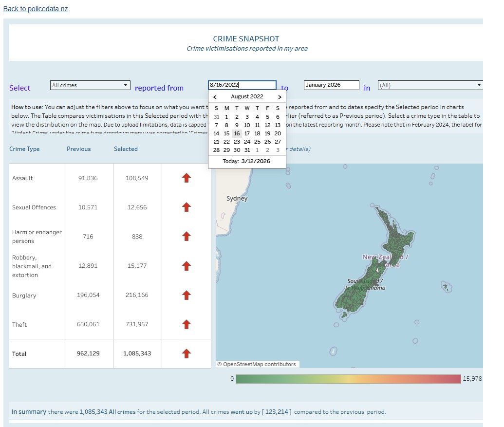Open OpenStreetMap contributors attribution

click(x=259, y=364)
